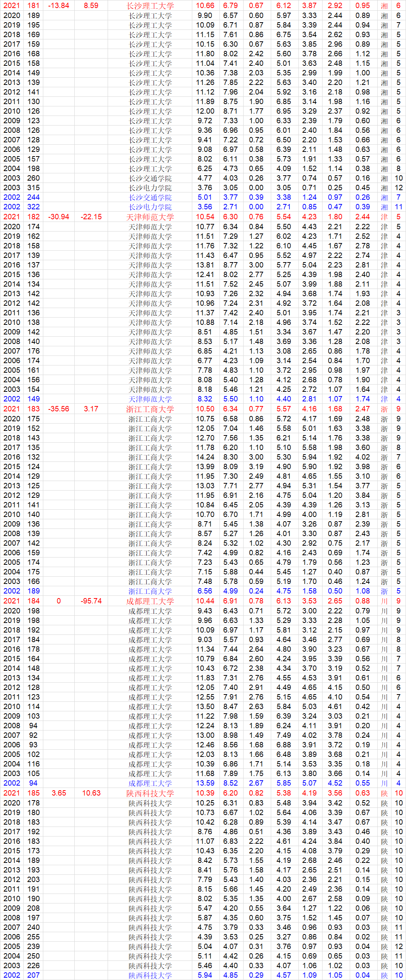Select 0.00 in the 2003 长沙电力学院 row
The height and width of the screenshot is (980, 406).
click(x=256, y=188)
